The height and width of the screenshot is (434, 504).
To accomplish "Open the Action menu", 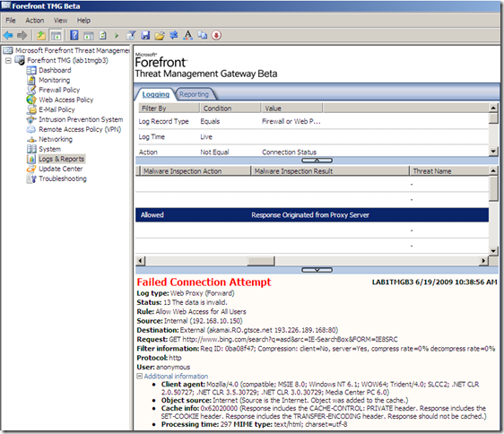I will point(35,21).
